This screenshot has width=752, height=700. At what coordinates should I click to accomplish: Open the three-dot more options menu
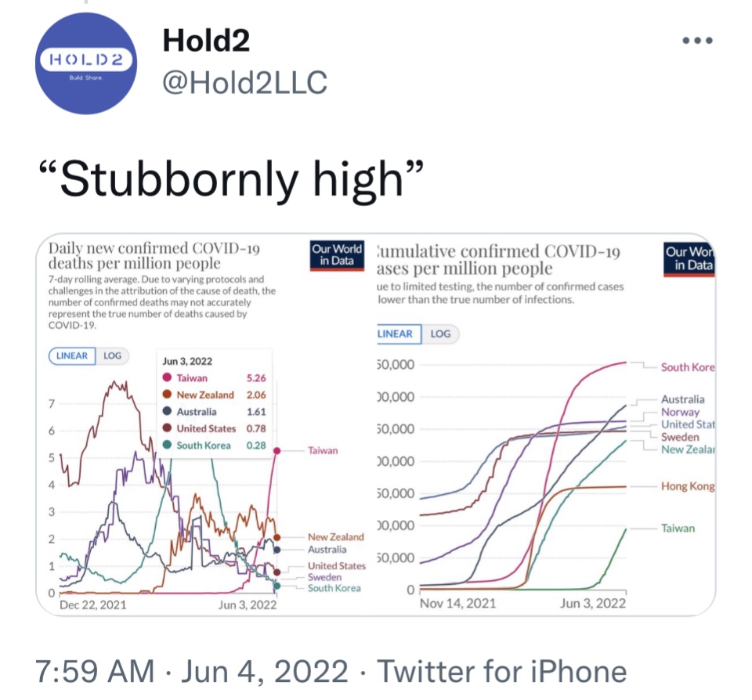point(696,41)
